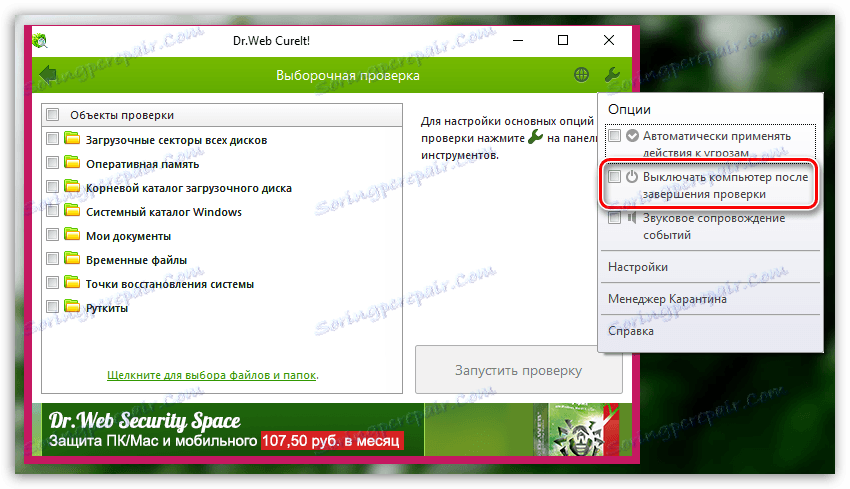Click the speaker icon for sound events
The width and height of the screenshot is (850, 489).
coord(632,217)
